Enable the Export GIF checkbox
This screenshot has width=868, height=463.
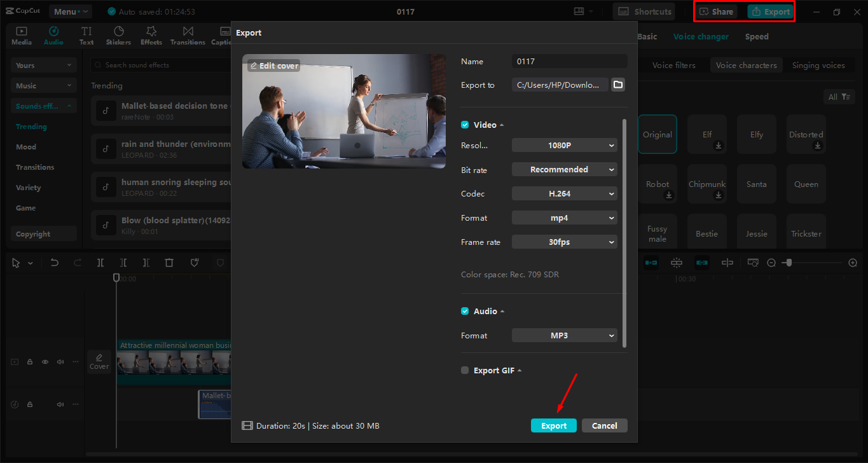pos(465,370)
